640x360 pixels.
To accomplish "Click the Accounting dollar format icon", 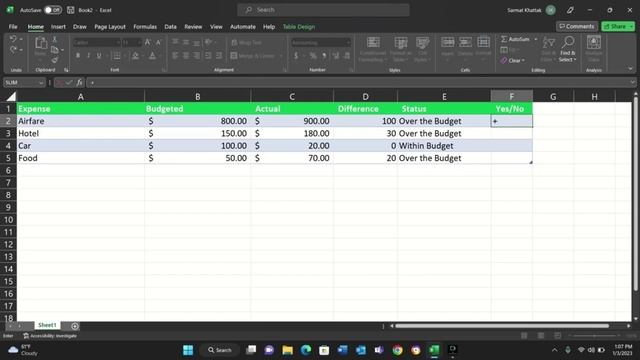I will 296,56.
